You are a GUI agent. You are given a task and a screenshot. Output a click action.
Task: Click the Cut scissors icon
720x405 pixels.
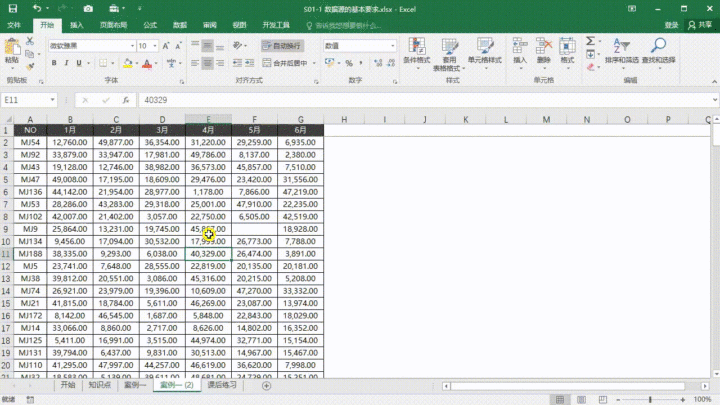[x=30, y=41]
